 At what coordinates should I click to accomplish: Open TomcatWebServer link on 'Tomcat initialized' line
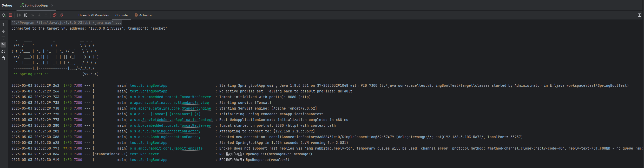[x=195, y=97]
